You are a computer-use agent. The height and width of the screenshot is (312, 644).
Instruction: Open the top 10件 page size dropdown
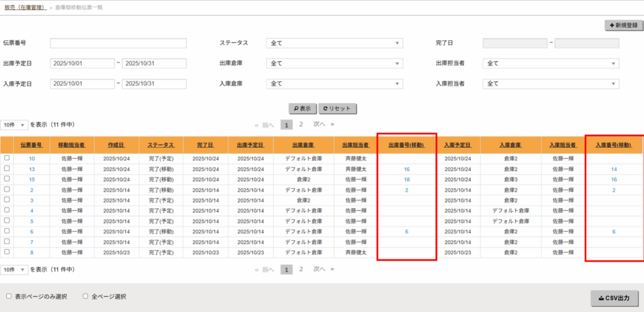(x=14, y=125)
